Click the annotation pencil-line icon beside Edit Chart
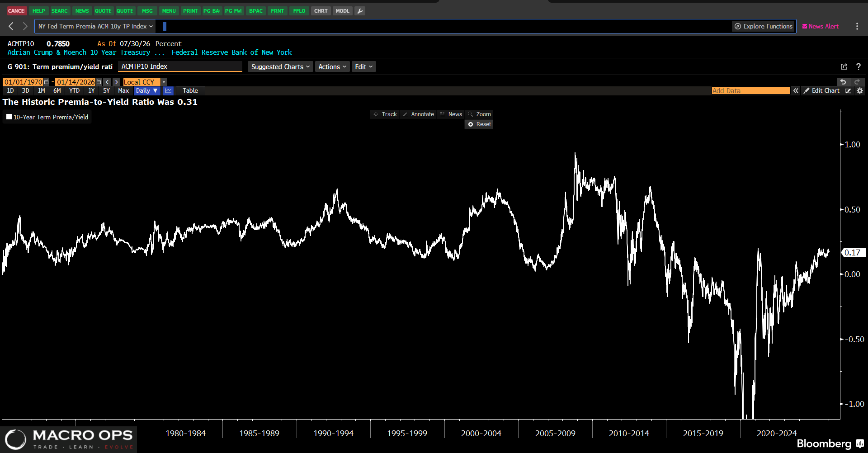The width and height of the screenshot is (868, 453). click(848, 91)
